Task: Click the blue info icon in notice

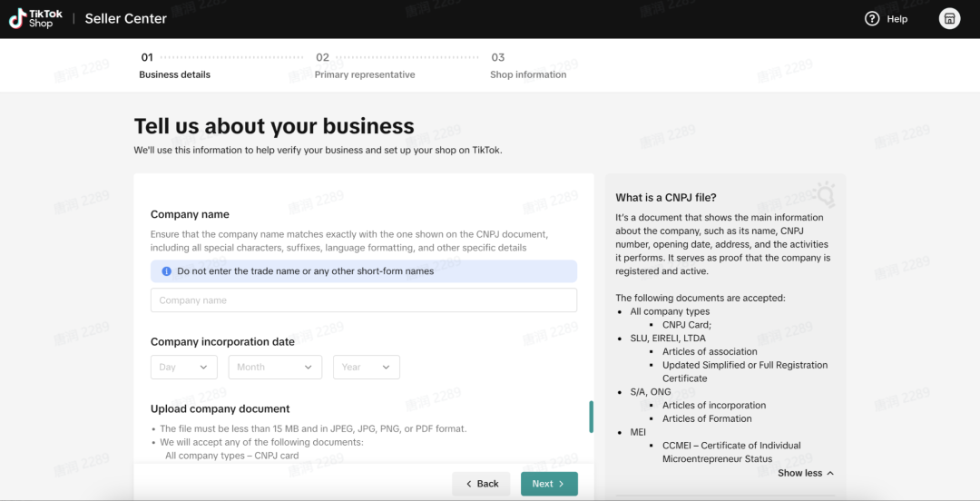Action: (166, 271)
